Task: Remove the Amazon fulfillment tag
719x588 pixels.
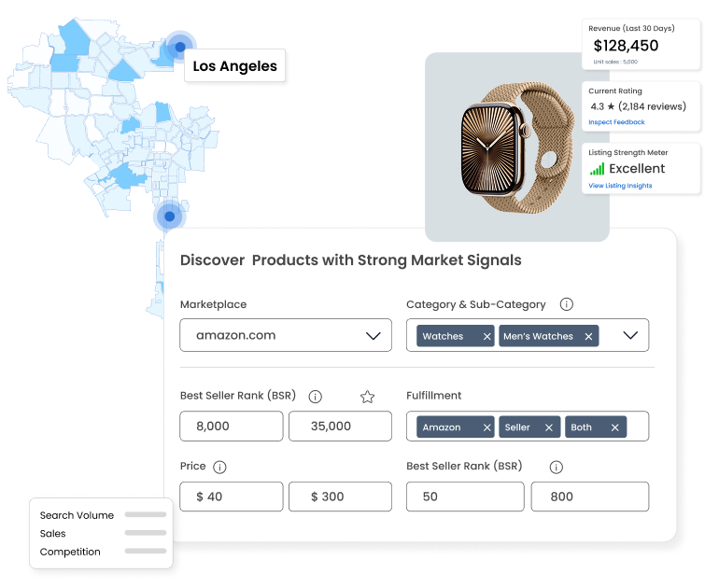Action: (486, 427)
